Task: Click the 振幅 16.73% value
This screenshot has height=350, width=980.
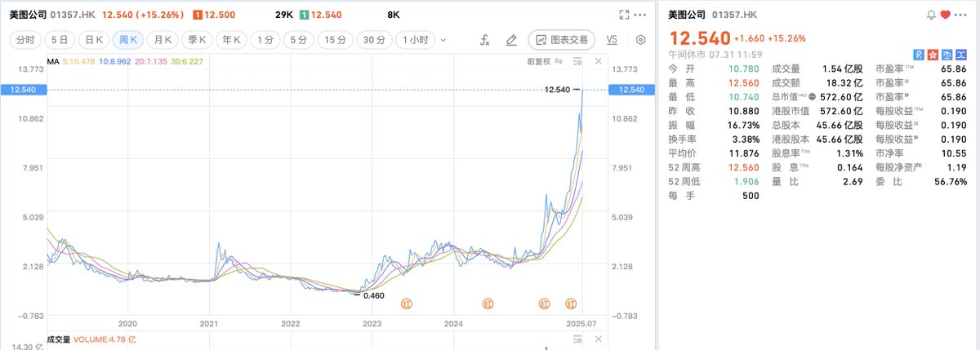Action: click(x=744, y=126)
